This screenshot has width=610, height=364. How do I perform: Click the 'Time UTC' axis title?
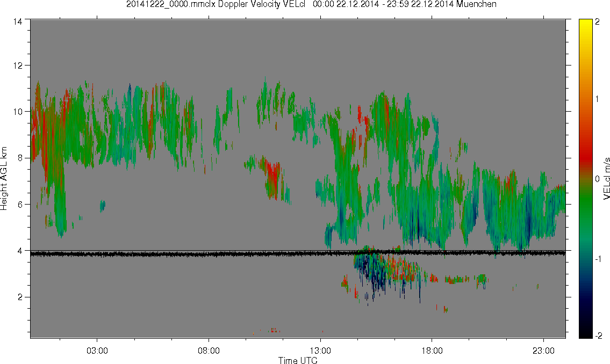[298, 360]
